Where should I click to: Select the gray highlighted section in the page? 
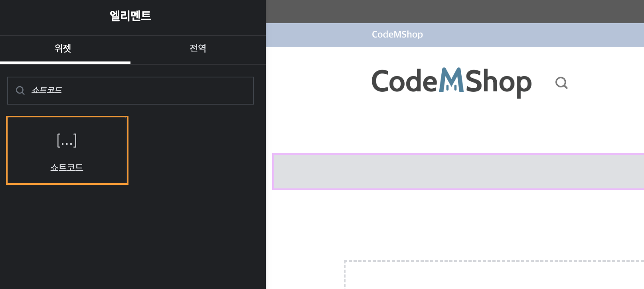pyautogui.click(x=458, y=172)
